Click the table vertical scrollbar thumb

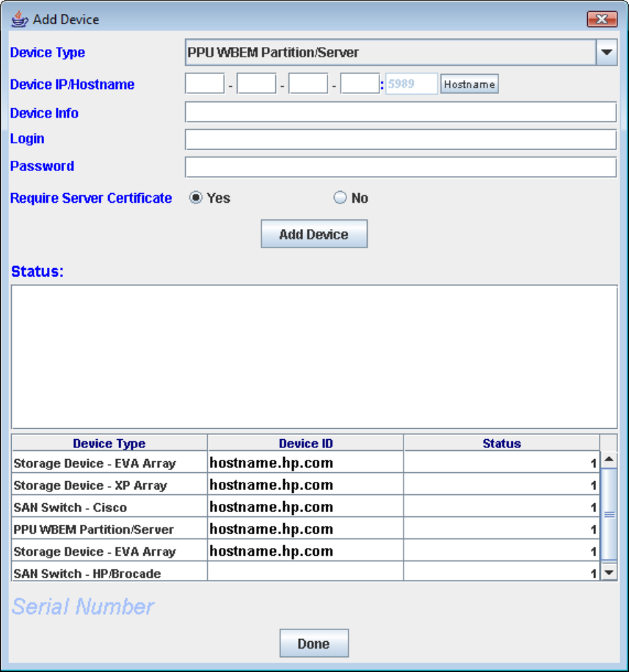pos(609,514)
